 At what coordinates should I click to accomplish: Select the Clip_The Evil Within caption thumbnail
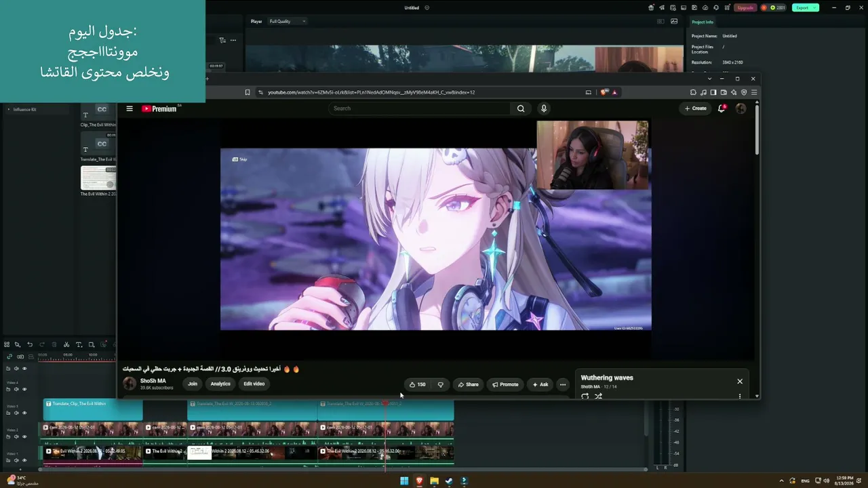tap(98, 112)
